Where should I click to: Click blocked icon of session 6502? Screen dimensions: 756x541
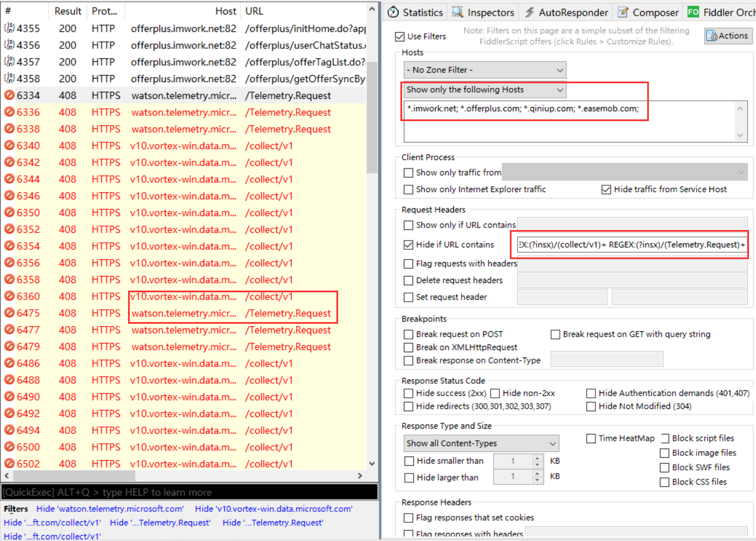click(x=9, y=464)
